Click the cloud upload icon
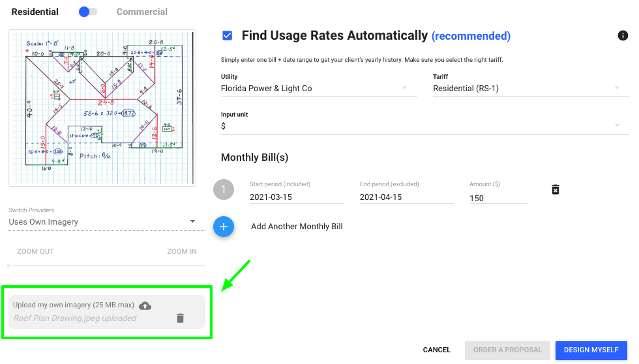 click(x=145, y=305)
